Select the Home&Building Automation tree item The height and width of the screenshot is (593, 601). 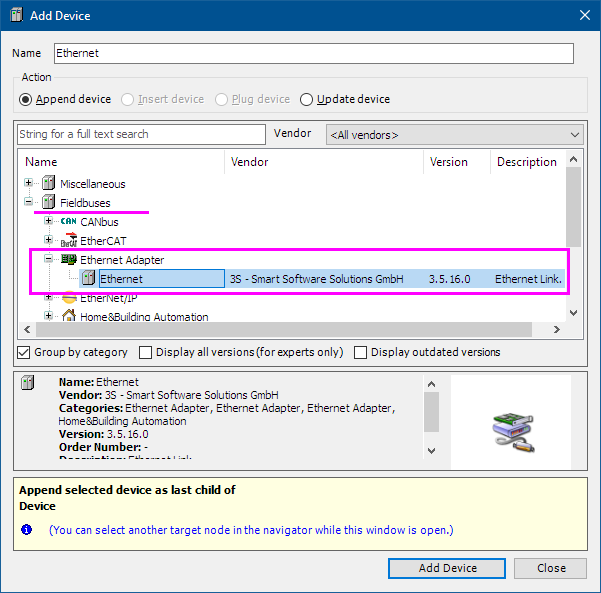(x=144, y=317)
